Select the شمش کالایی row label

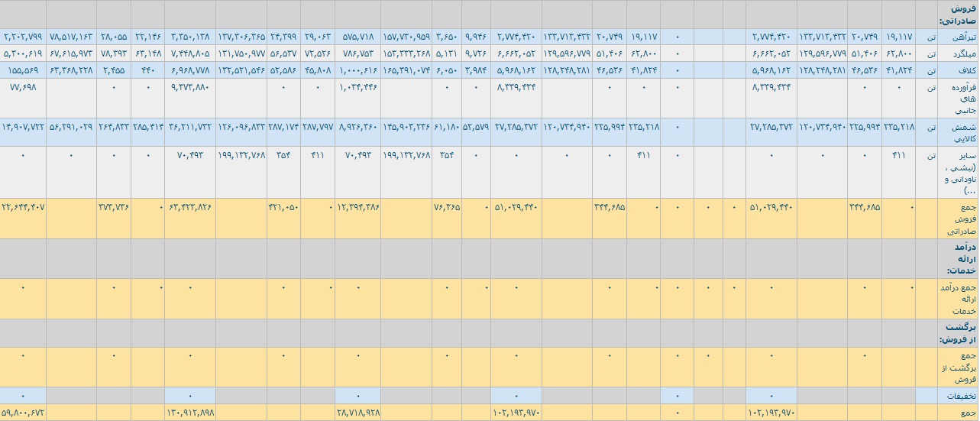[x=965, y=133]
